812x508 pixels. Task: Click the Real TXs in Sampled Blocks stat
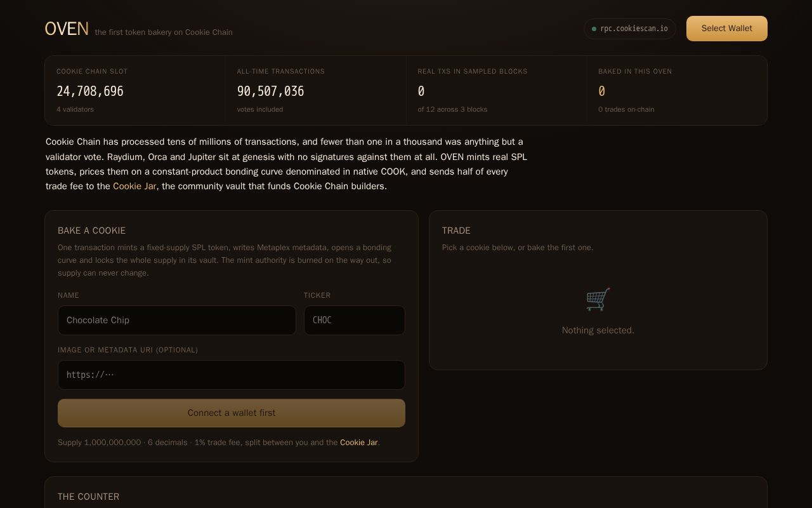[497, 90]
